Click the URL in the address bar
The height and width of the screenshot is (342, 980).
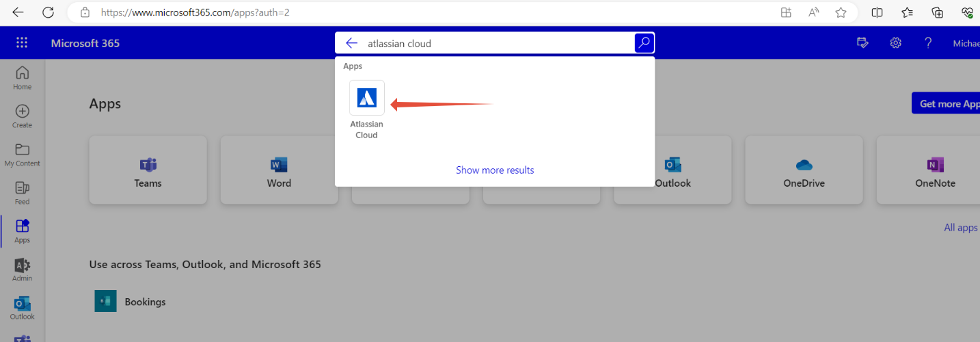point(195,12)
